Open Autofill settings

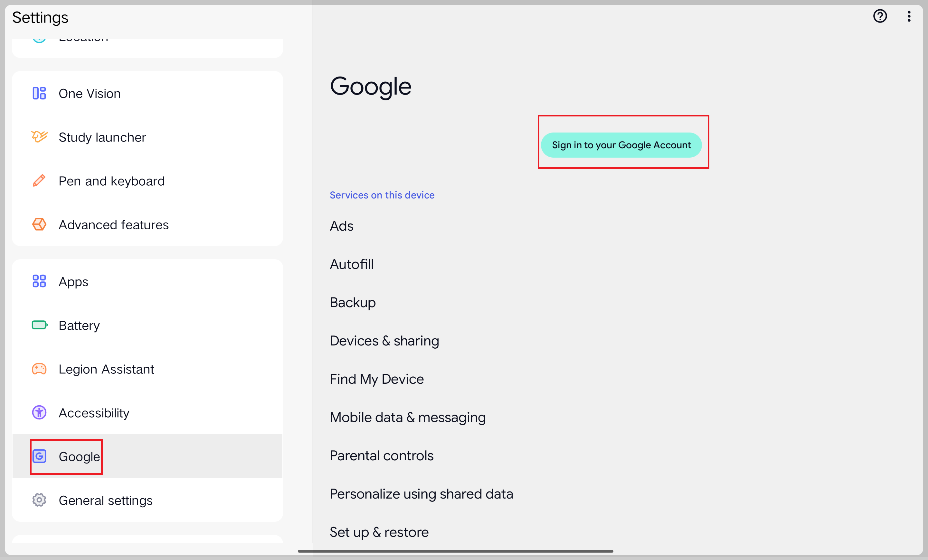351,264
